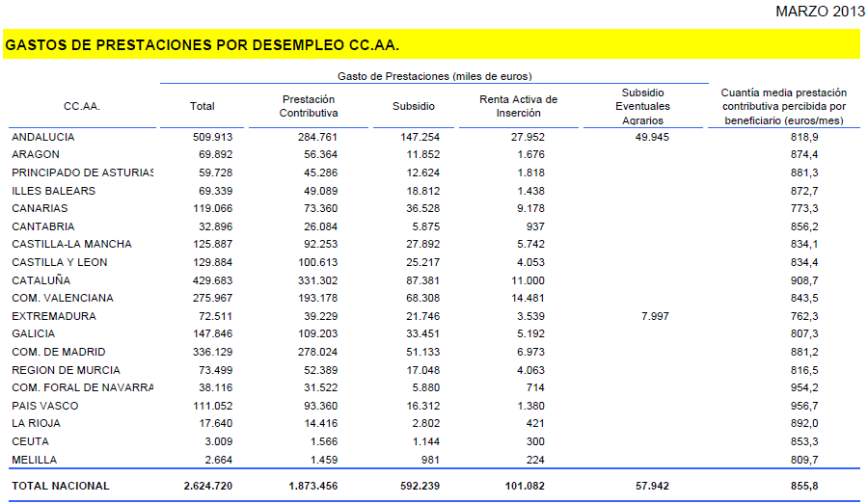Select the 'MELILLA' row label
Image resolution: width=868 pixels, height=504 pixels.
pyautogui.click(x=35, y=460)
